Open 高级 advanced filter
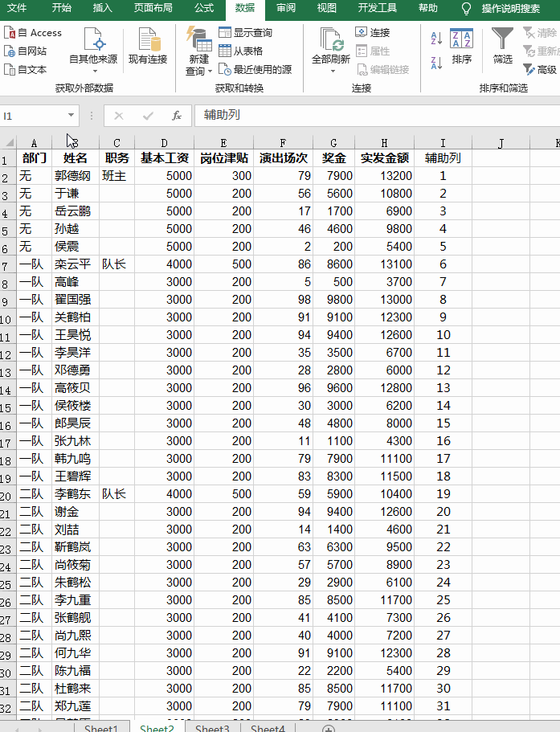Screen dimensions: 560x732 point(540,70)
